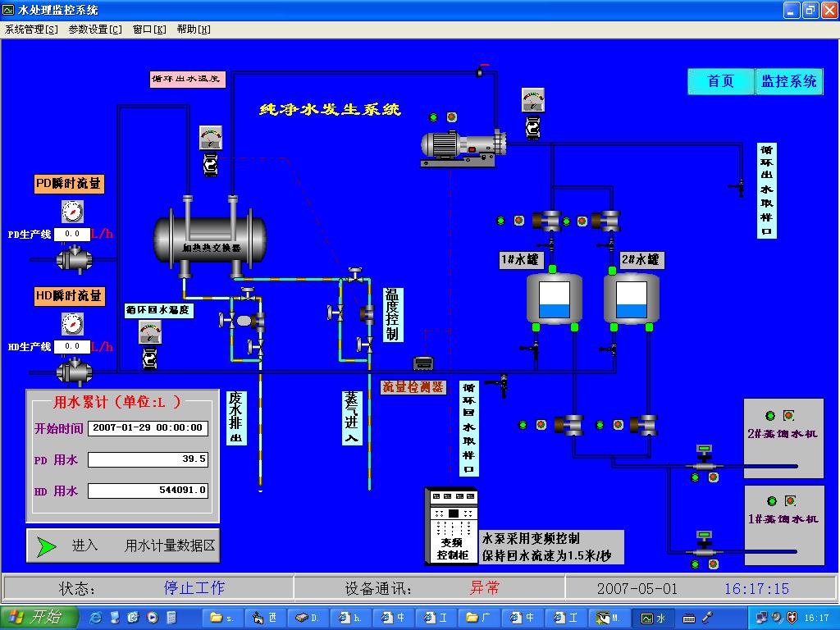Click the 1#水罐 water tank graphic
The image size is (840, 630).
pos(554,299)
